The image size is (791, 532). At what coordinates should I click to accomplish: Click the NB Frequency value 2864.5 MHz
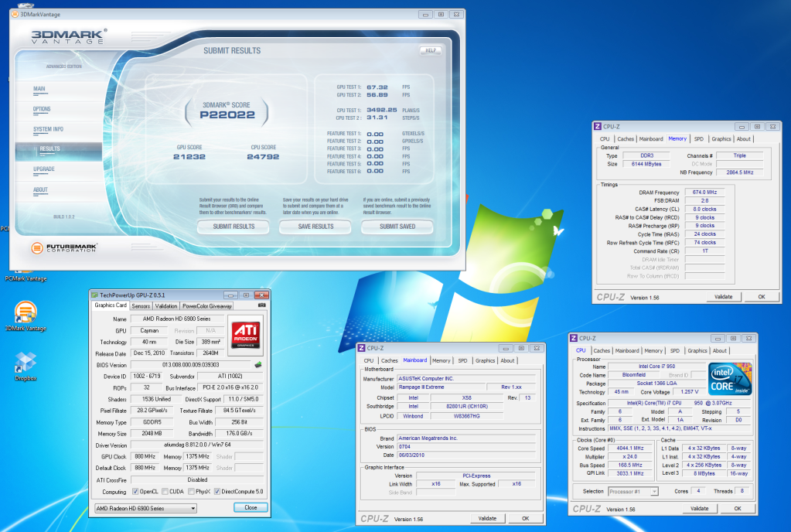click(739, 172)
